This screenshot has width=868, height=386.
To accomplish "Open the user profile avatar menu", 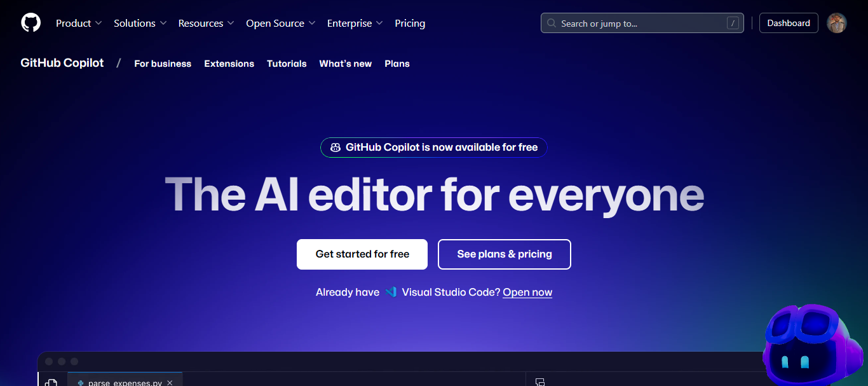I will click(836, 23).
